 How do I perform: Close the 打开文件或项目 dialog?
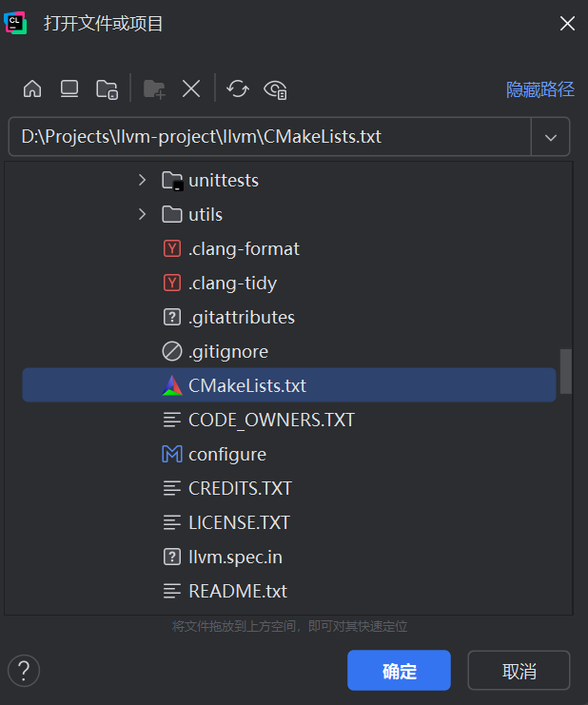(x=567, y=23)
